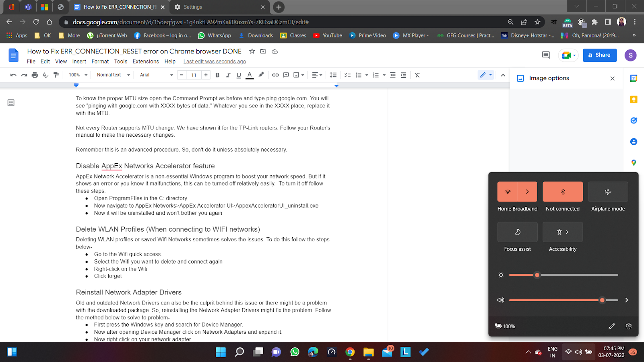This screenshot has height=362, width=644.
Task: Click the font size input field
Action: click(194, 75)
